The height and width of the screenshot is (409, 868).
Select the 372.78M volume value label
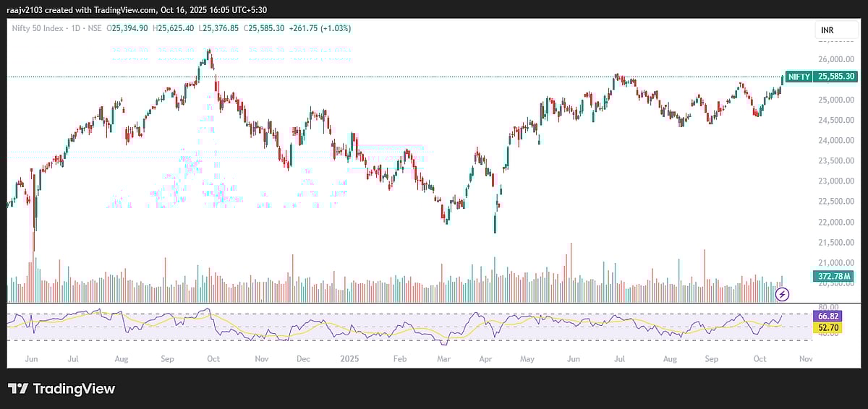coord(834,276)
